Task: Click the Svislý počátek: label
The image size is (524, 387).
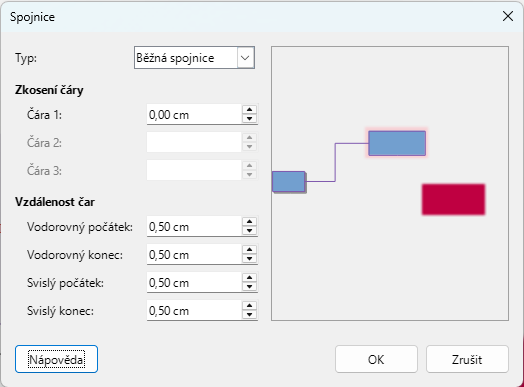Action: tap(65, 283)
